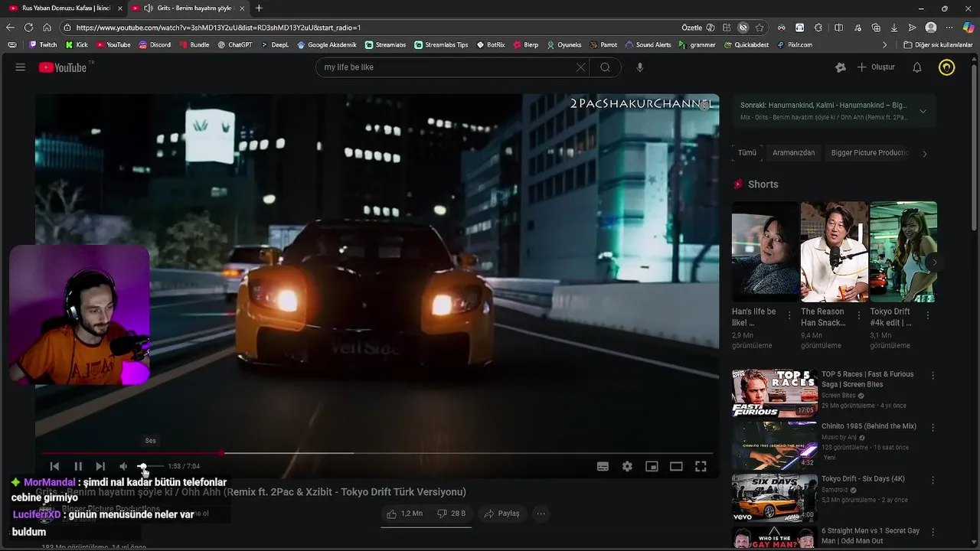Open the YouTube account avatar menu
The width and height of the screenshot is (980, 551).
(x=947, y=67)
